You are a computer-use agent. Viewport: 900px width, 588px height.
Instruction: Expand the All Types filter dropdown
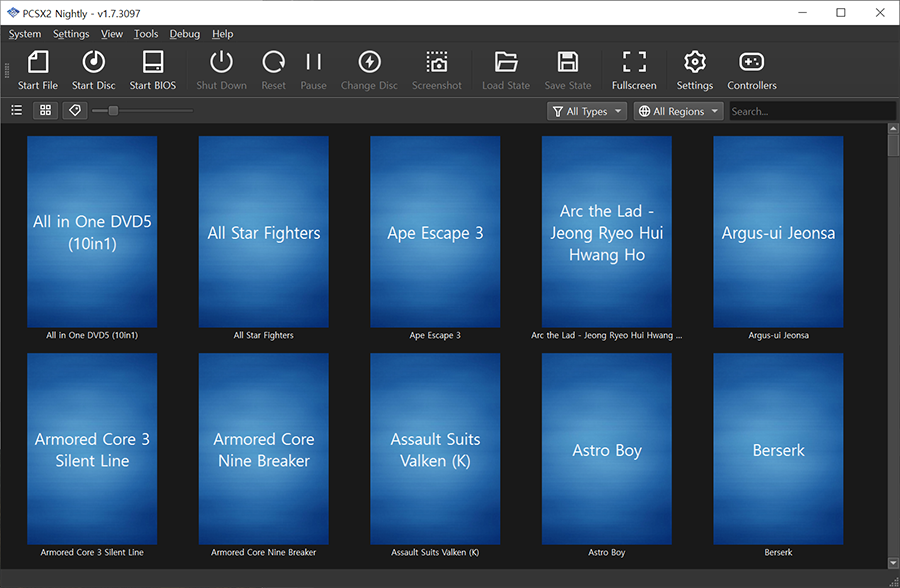(x=587, y=111)
